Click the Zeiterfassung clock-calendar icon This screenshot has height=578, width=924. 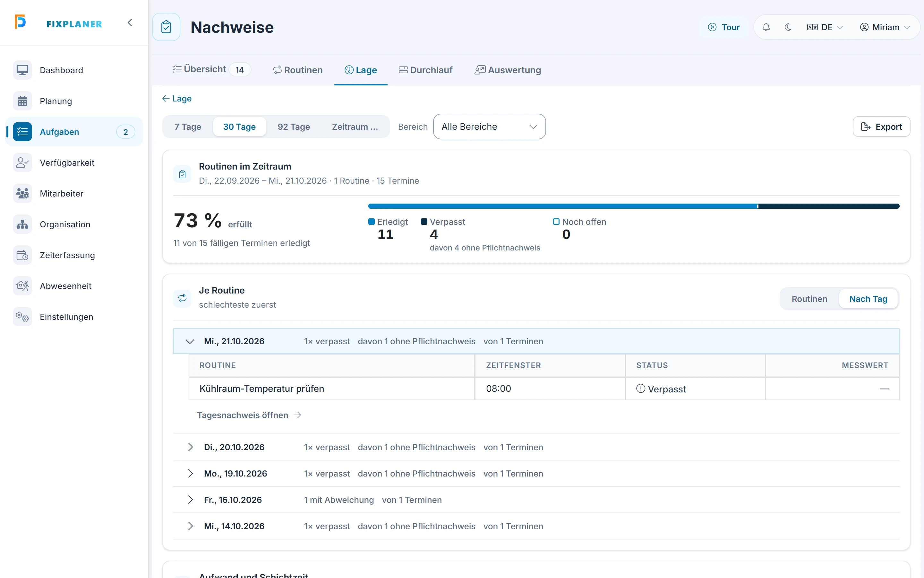pos(22,255)
